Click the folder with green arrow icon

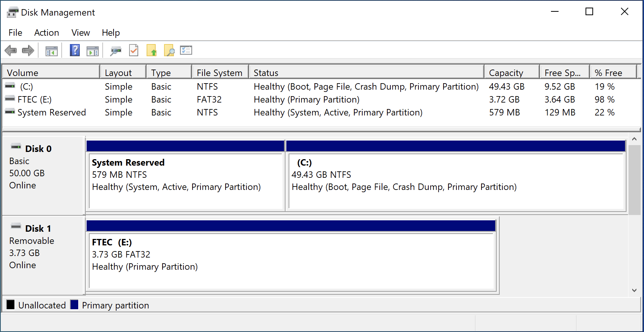[x=152, y=50]
